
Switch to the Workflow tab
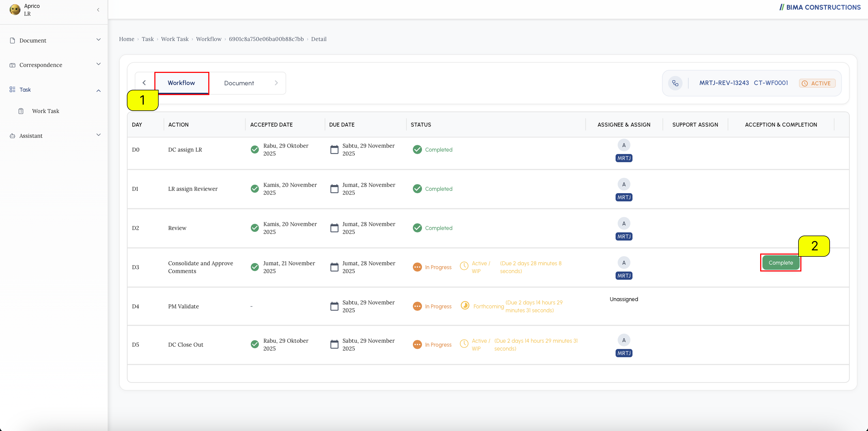click(x=181, y=83)
